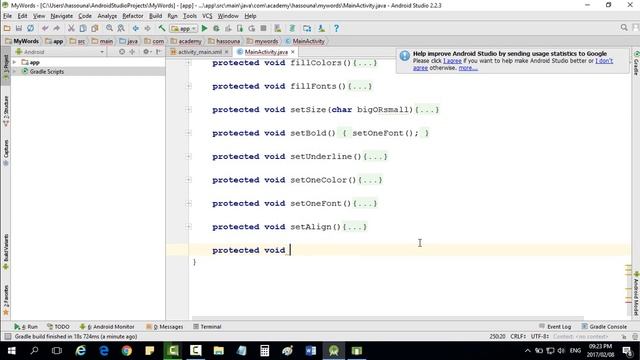640x360 pixels.
Task: Open Word from the Windows taskbar
Action: click(x=311, y=351)
